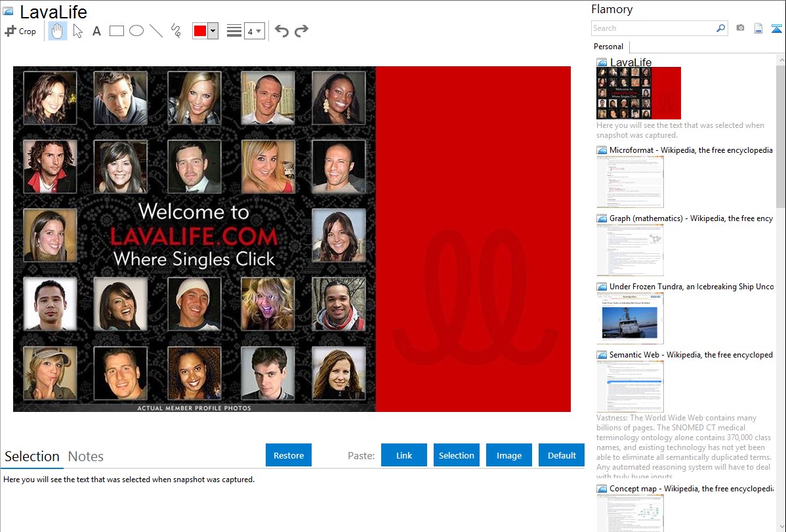Capture a snapshot with camera icon
786x532 pixels.
[740, 28]
